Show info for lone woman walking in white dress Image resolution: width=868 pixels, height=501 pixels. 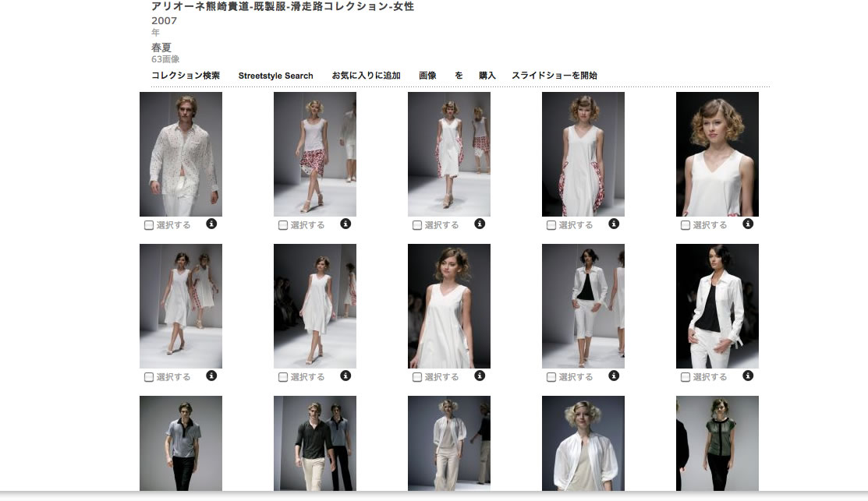(345, 376)
